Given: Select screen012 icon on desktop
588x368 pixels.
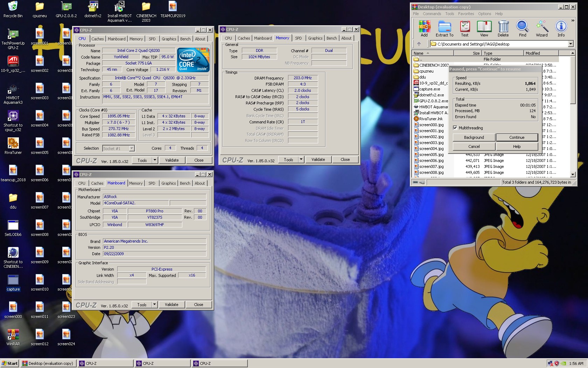Looking at the screenshot, I should tap(40, 338).
